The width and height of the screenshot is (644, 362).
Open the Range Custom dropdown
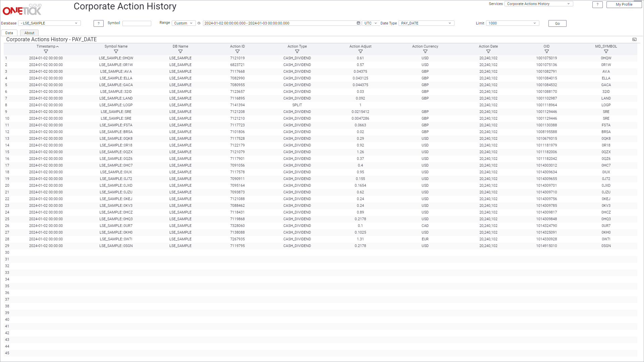click(183, 23)
